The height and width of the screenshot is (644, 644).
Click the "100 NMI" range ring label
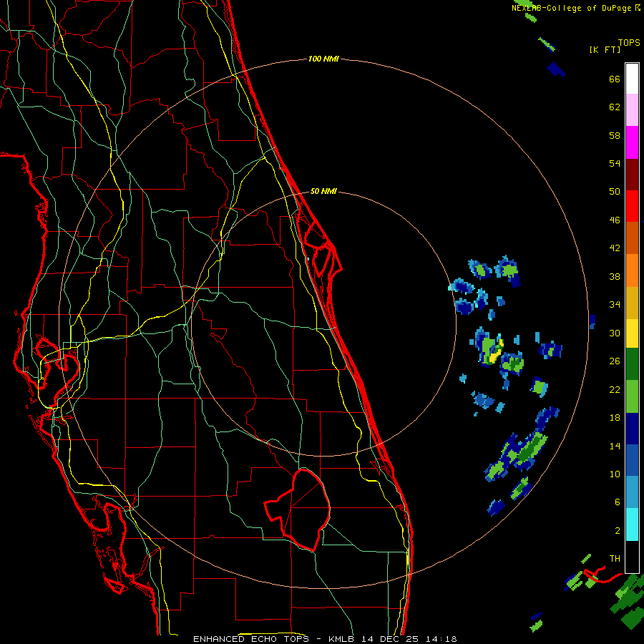click(323, 59)
